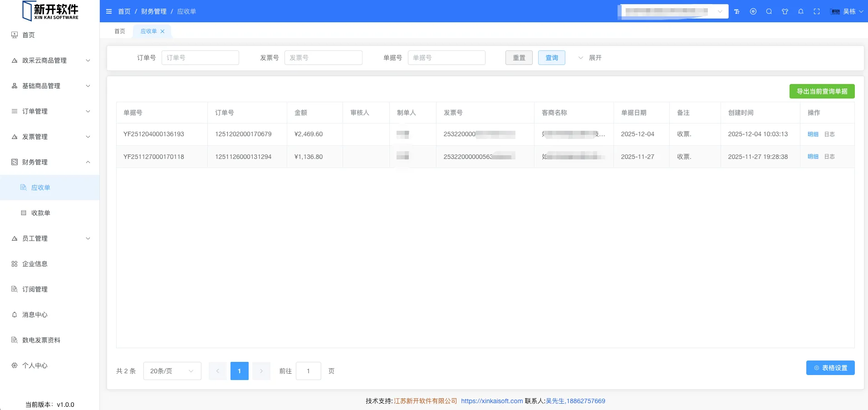Collapse sidebar with hamburger menu icon
This screenshot has width=868, height=410.
pos(109,11)
